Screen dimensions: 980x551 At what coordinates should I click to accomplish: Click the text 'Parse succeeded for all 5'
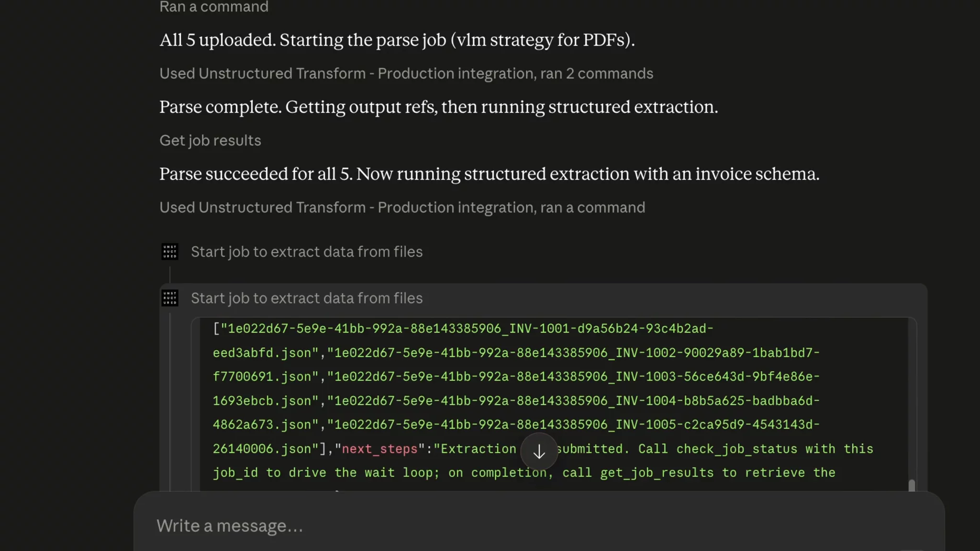pos(256,174)
